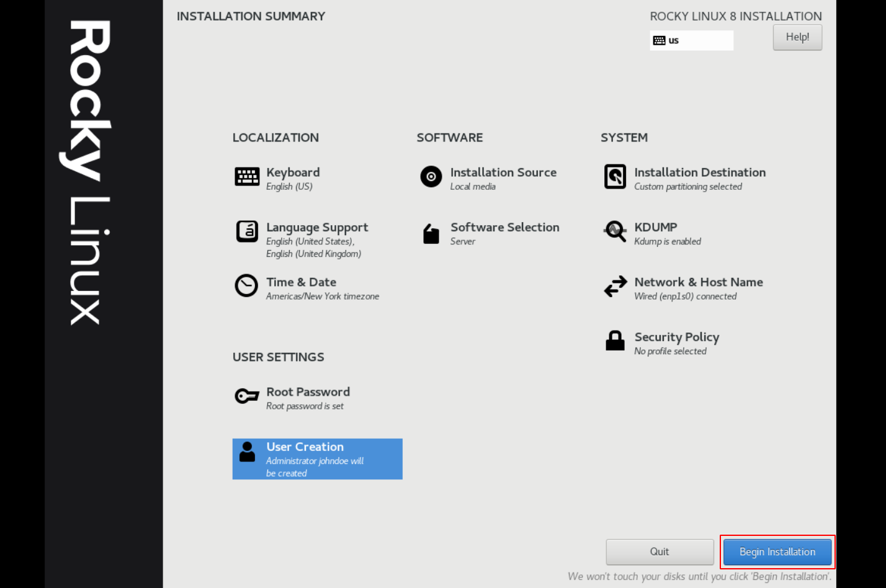Click the Time & Date clock icon

246,286
